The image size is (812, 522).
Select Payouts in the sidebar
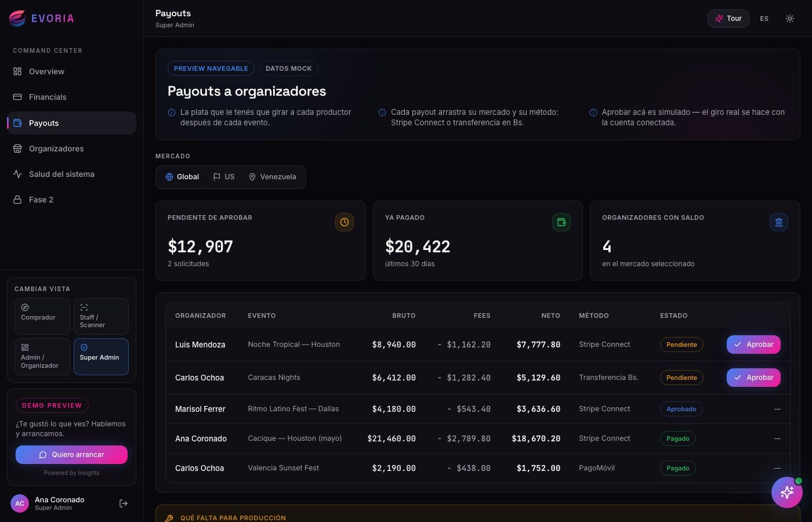[71, 123]
